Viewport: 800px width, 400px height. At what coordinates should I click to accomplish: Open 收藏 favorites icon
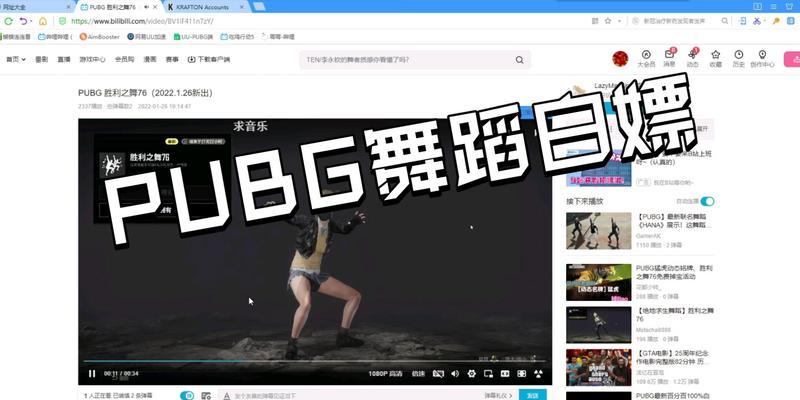coord(715,59)
